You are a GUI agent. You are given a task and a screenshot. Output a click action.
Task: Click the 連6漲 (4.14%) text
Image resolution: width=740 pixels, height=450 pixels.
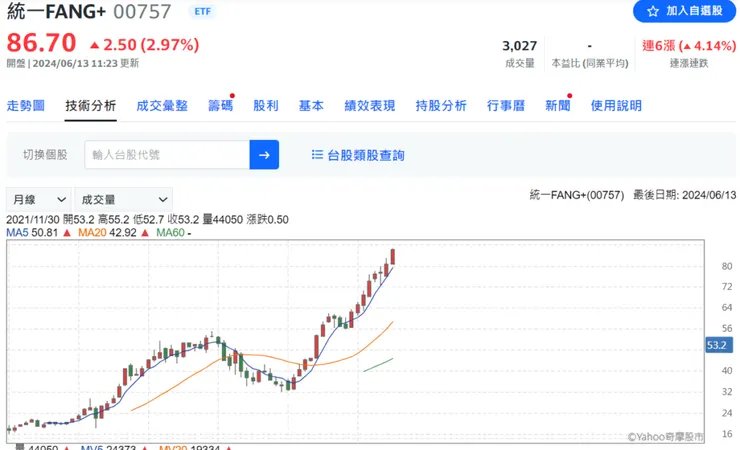689,46
